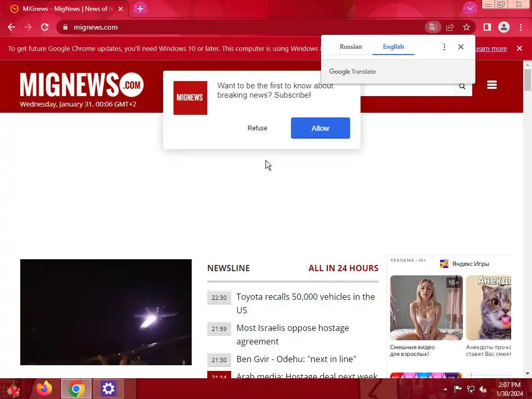Open Chrome three-dot menu
This screenshot has height=399, width=532.
[521, 27]
